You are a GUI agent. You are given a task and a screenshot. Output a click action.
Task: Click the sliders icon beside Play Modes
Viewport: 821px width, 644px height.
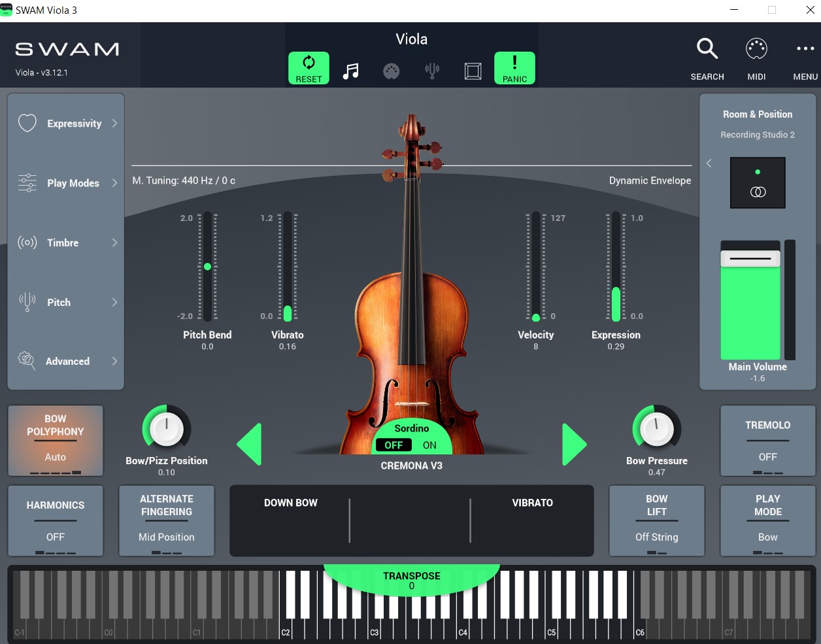point(27,182)
